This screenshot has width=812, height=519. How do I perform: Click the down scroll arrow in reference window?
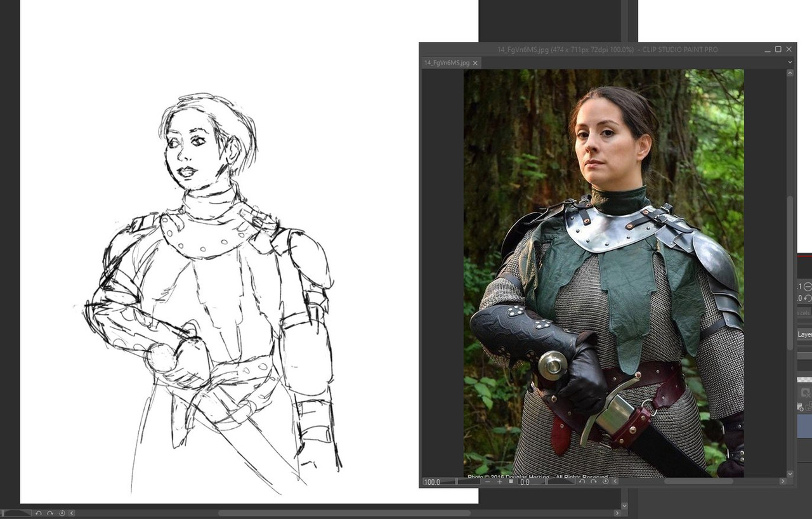(790, 473)
